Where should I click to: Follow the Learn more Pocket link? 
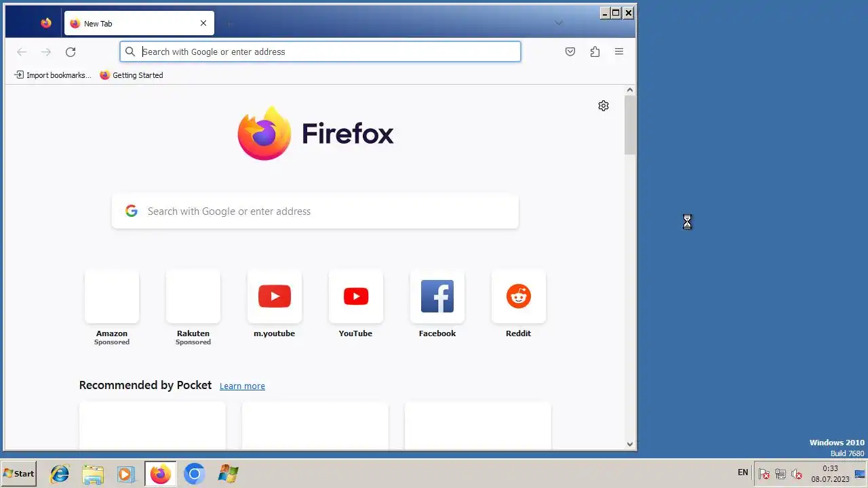(242, 386)
